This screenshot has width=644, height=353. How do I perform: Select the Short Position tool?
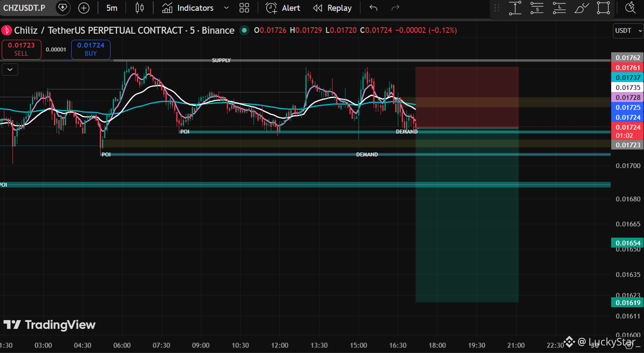coord(537,8)
